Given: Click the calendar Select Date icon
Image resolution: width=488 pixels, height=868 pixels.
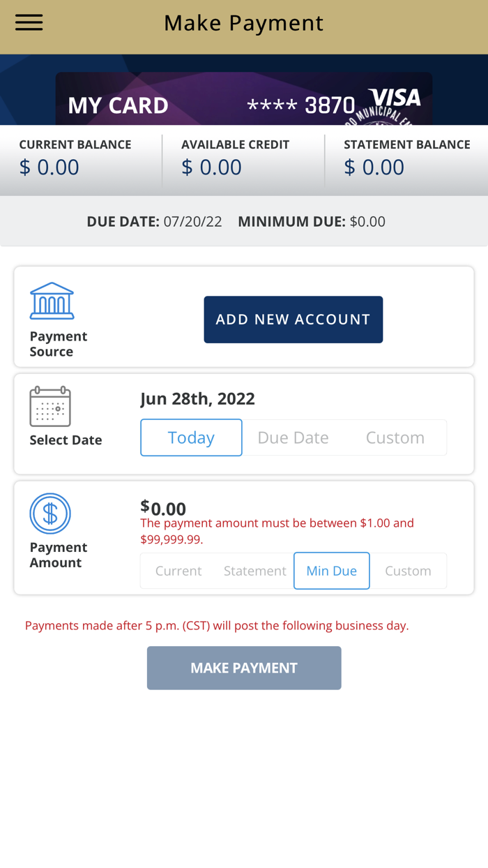Looking at the screenshot, I should pyautogui.click(x=50, y=406).
